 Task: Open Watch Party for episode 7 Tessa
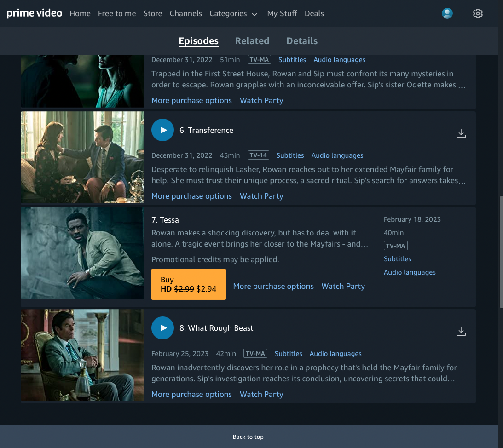343,286
